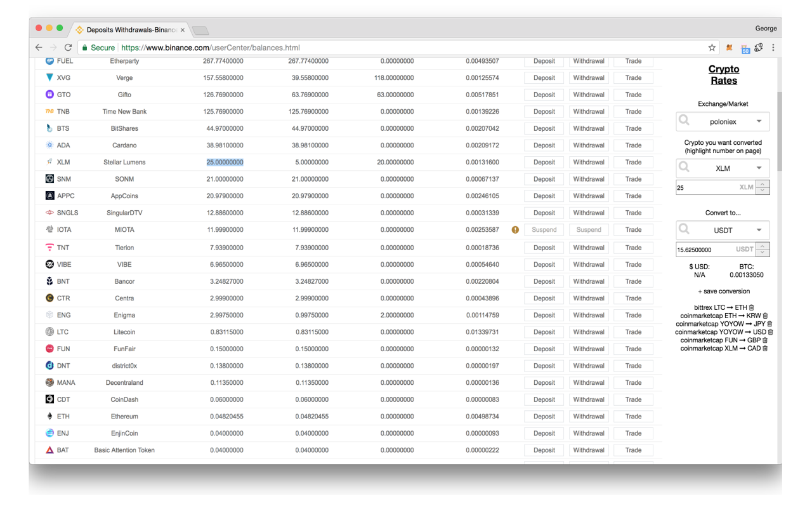
Task: Click the FUEL coin icon
Action: [x=49, y=61]
